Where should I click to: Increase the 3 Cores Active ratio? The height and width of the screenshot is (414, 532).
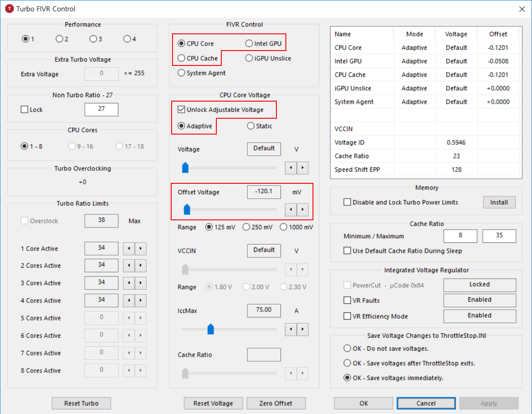tap(140, 283)
